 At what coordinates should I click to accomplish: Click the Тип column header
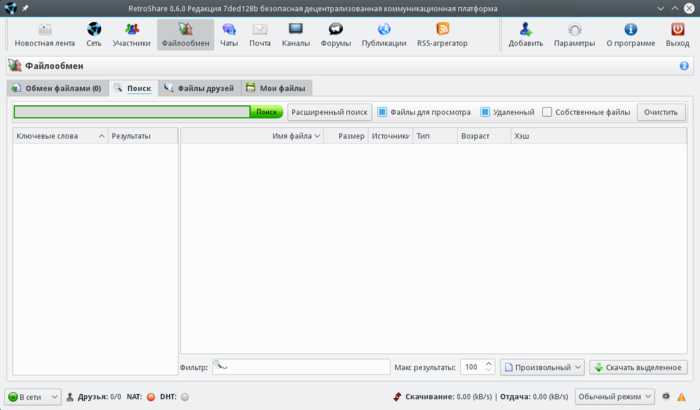point(435,136)
